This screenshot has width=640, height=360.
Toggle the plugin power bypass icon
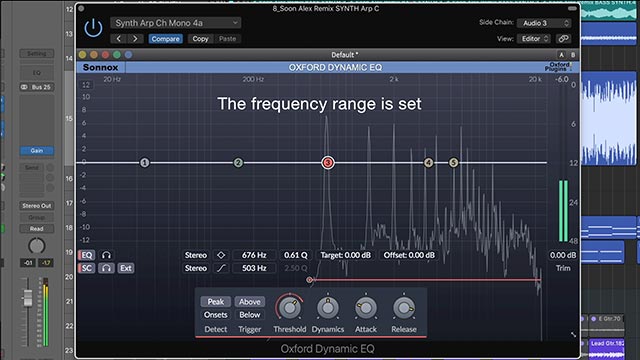[93, 28]
